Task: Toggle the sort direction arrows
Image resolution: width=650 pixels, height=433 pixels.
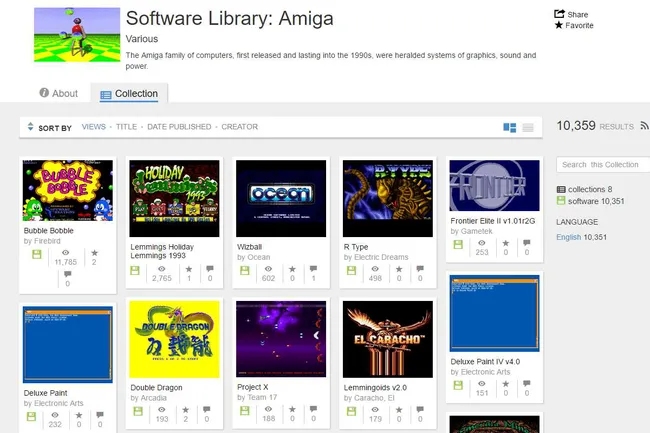Action: pyautogui.click(x=30, y=126)
